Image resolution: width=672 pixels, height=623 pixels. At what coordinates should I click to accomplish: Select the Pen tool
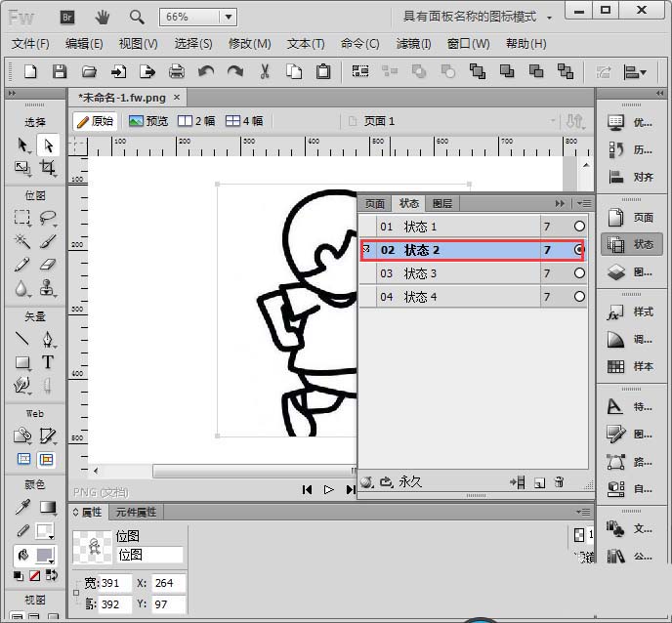pos(48,340)
